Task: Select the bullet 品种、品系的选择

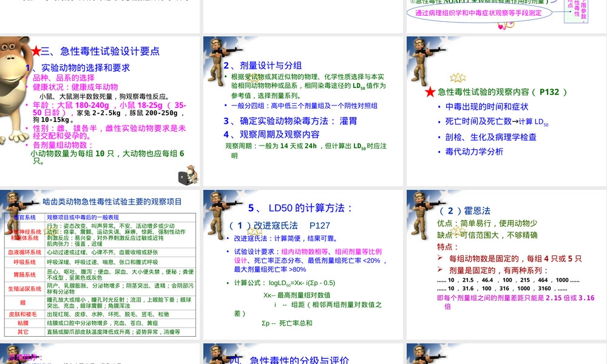Action: pos(64,78)
